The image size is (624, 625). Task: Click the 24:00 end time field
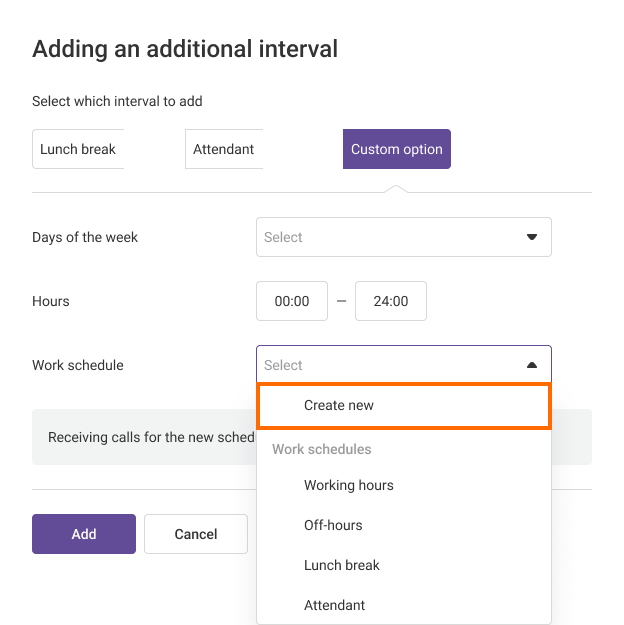[x=391, y=301]
